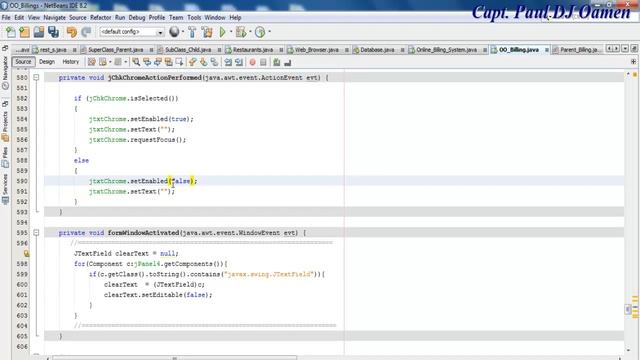
Task: Switch to Online_Billing_System.java tab
Action: click(447, 50)
